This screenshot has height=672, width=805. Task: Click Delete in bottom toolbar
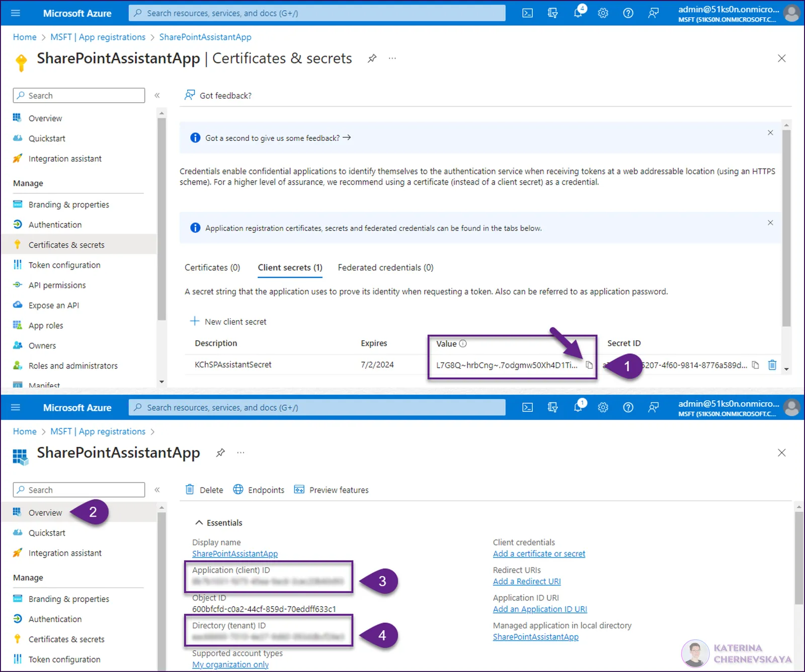[x=204, y=490]
